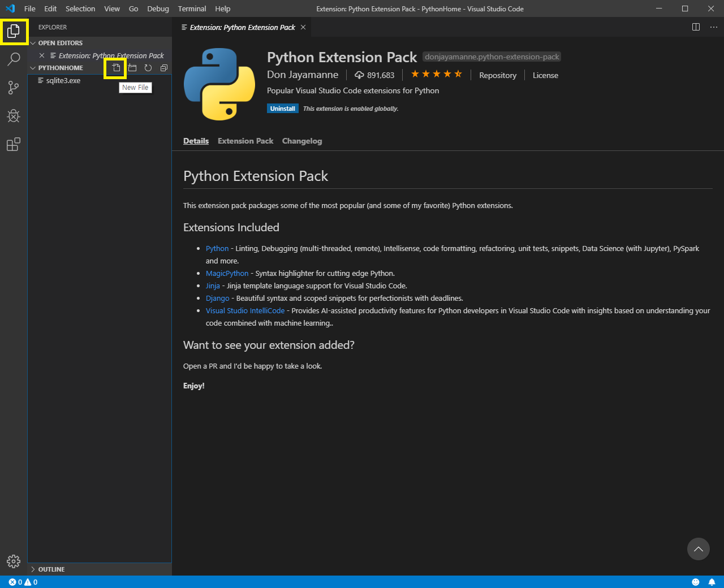
Task: Open the Explorer view in activity bar
Action: [14, 32]
